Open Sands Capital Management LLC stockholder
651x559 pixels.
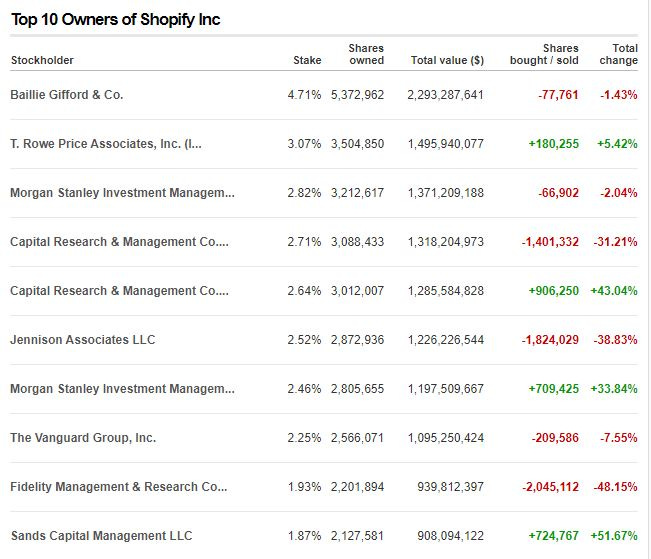click(101, 536)
